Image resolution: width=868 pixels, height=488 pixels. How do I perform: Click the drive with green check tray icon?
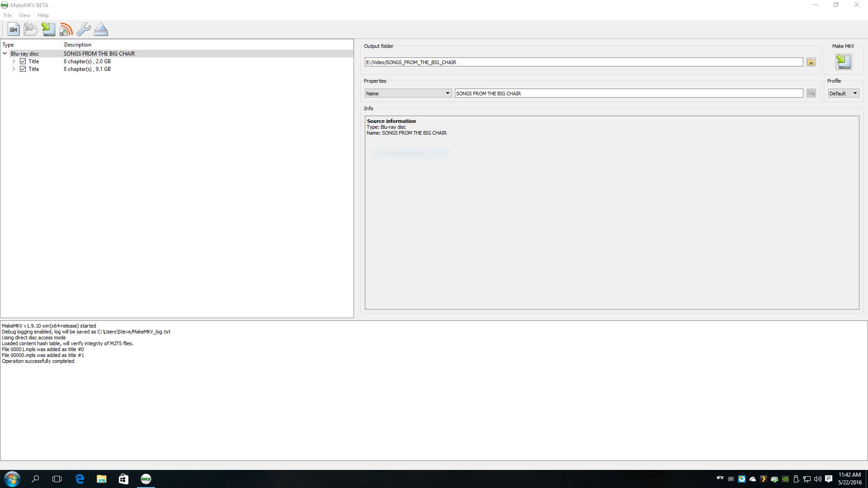point(774,479)
